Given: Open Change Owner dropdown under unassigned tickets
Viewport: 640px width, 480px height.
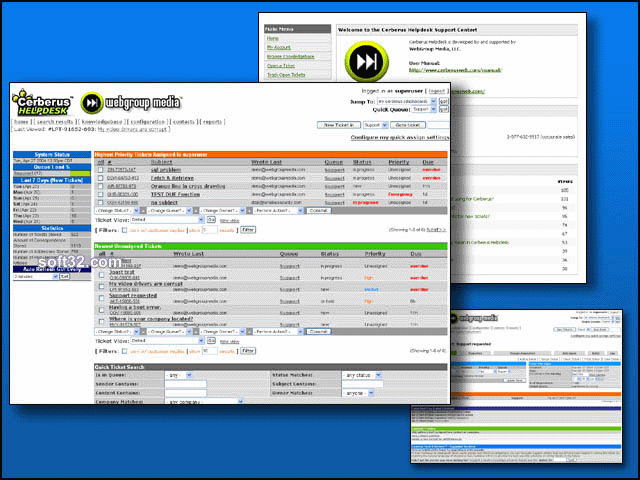Looking at the screenshot, I should pyautogui.click(x=222, y=331).
